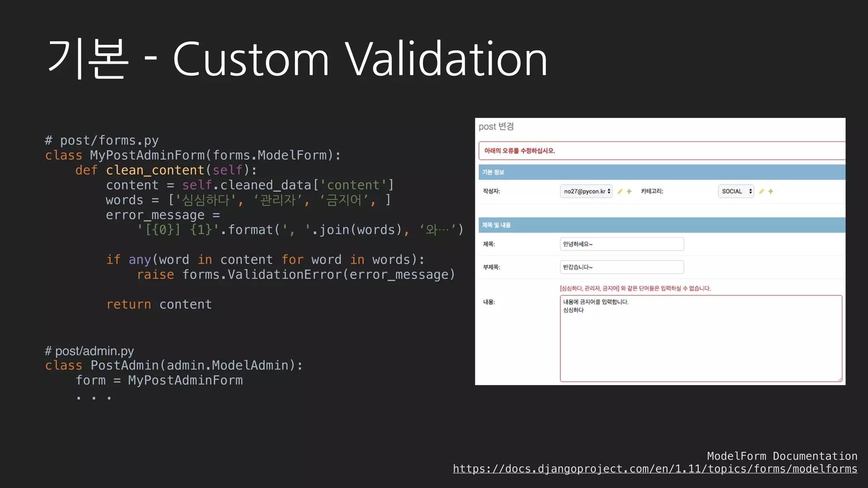
Task: Click the 제목 field containing 안녕하세요~
Action: (x=621, y=244)
